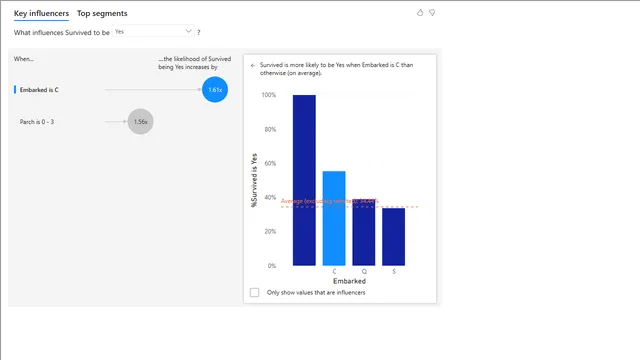Click the What influences Survived to be text
The image size is (640, 360).
click(x=62, y=32)
